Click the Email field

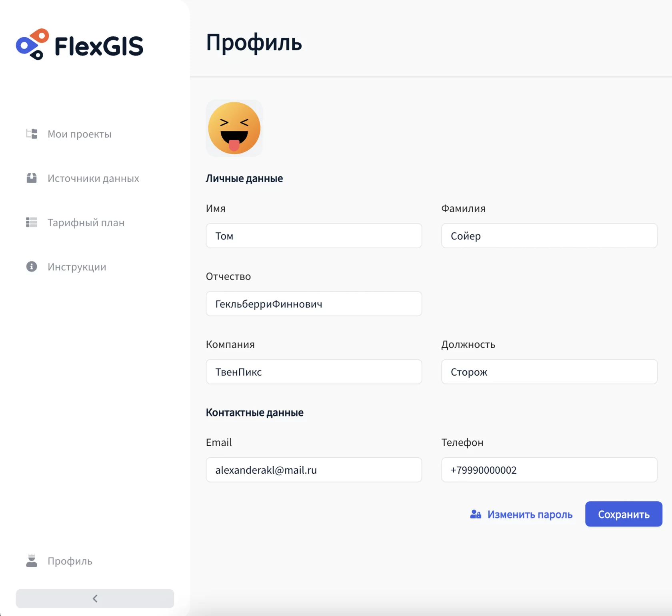[x=314, y=470]
